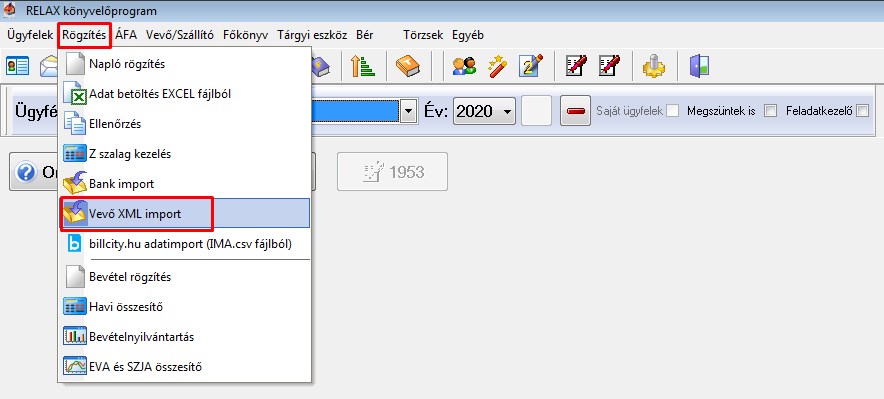Toggle the Feladatkezelő checkbox
The image size is (884, 399).
pyautogui.click(x=862, y=111)
